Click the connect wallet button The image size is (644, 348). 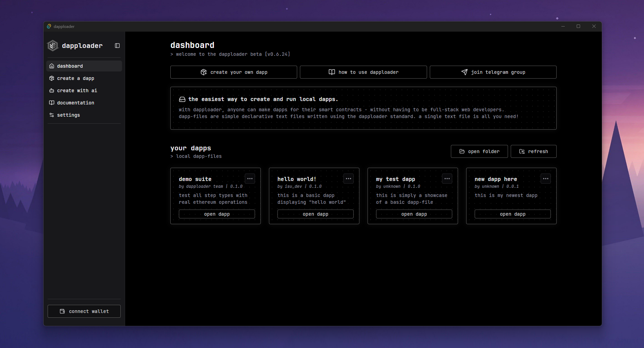point(84,311)
